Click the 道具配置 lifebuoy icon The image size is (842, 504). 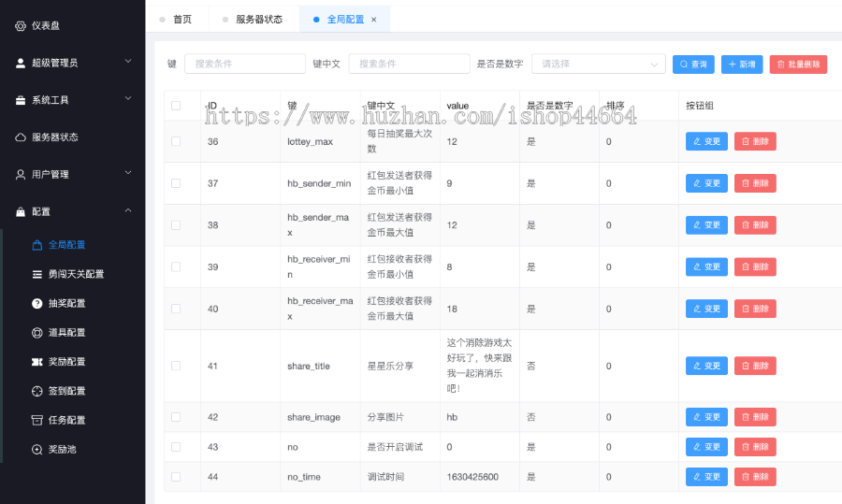coord(37,332)
